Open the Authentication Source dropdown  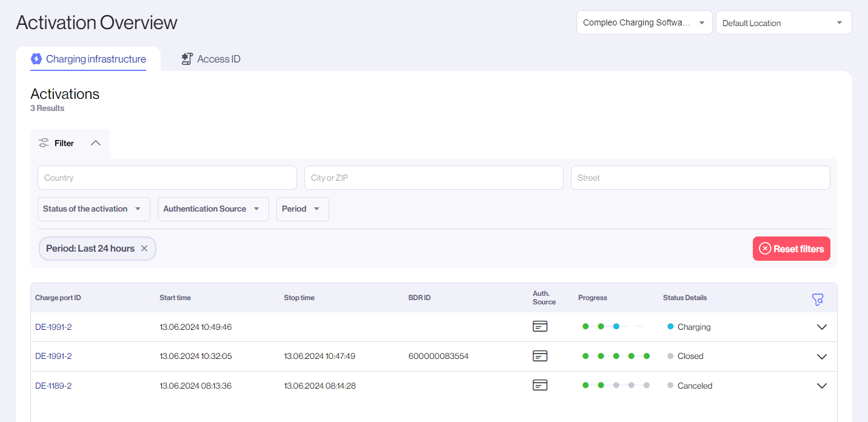(x=213, y=209)
